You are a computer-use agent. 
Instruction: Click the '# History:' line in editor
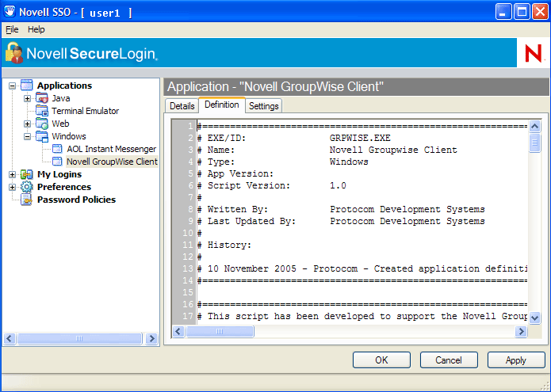pos(224,245)
